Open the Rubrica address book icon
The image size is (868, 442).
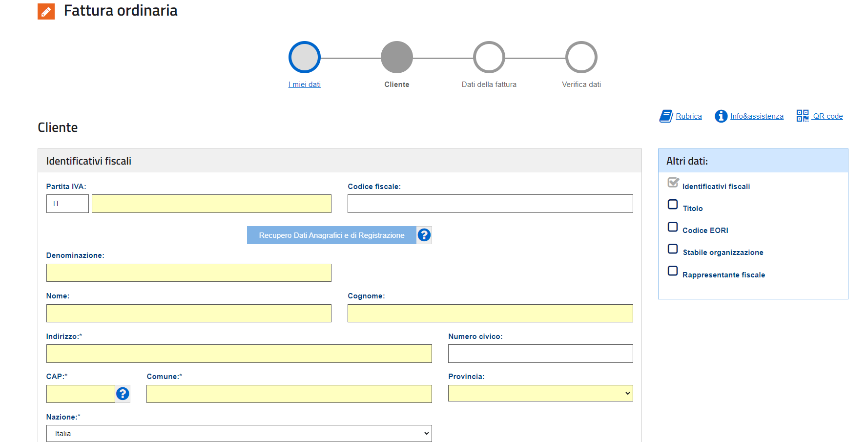point(666,116)
